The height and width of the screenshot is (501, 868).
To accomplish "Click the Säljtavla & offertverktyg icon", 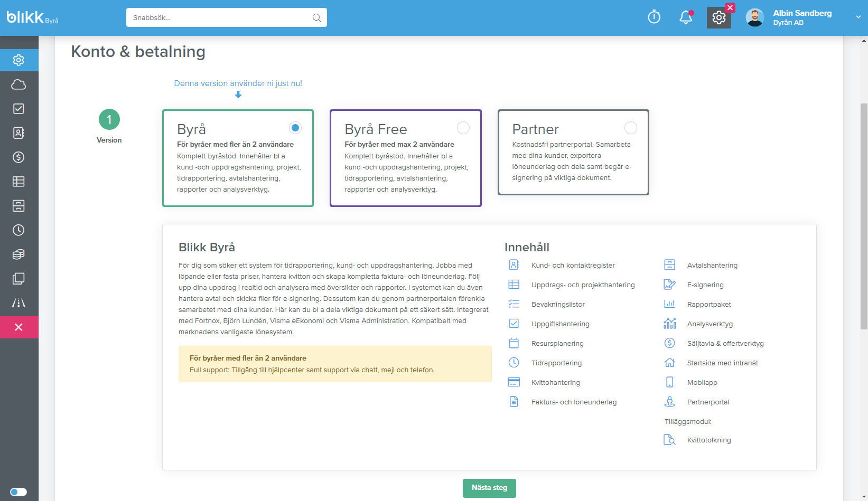I will (669, 343).
